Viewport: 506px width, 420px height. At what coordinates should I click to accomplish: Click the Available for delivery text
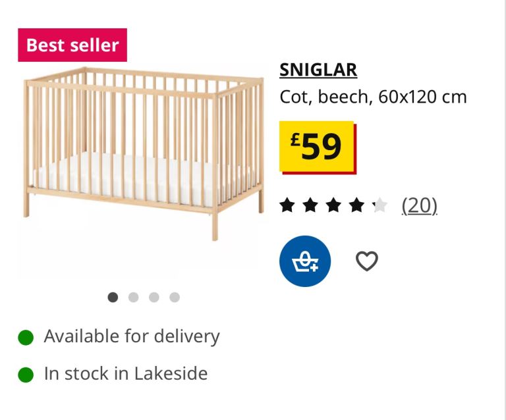132,336
